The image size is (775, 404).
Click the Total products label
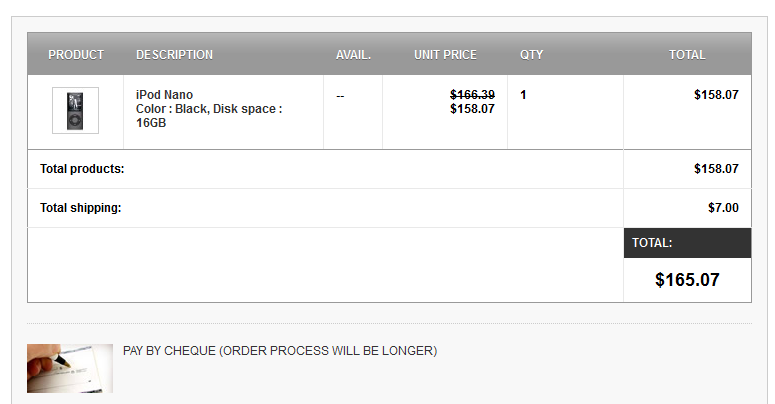point(82,169)
